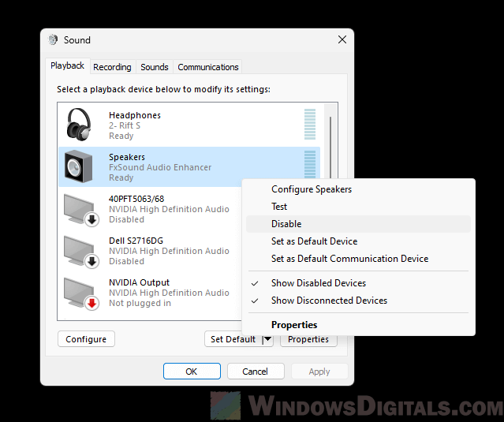Toggle Show Disconnected Devices option
Screen dimensions: 504x422
(x=358, y=301)
